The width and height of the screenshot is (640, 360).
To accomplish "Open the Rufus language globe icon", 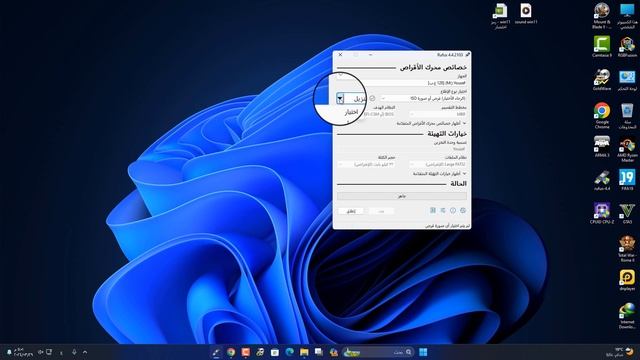I will (x=463, y=211).
